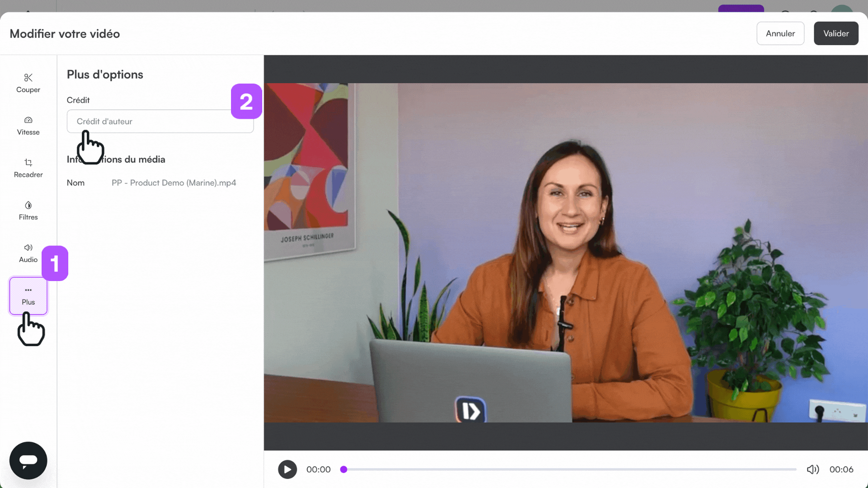The image size is (868, 488).
Task: Open the Vitesse speed settings
Action: (28, 126)
